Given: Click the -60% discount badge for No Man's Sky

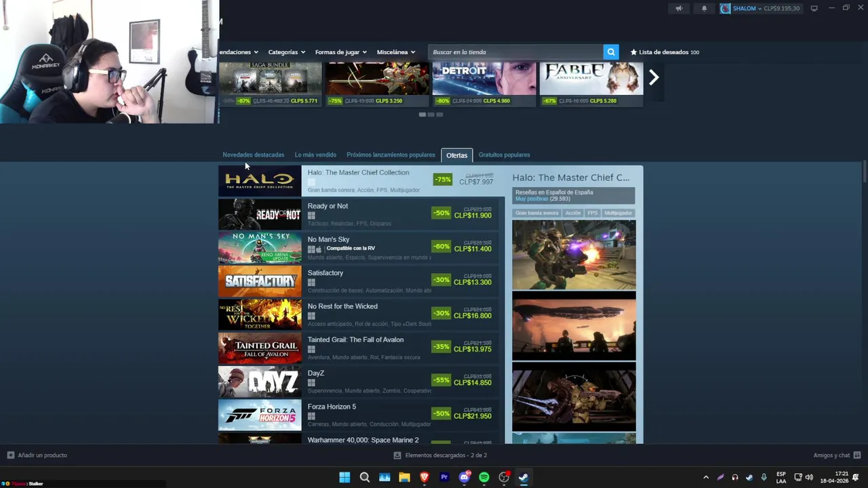Looking at the screenshot, I should point(441,246).
